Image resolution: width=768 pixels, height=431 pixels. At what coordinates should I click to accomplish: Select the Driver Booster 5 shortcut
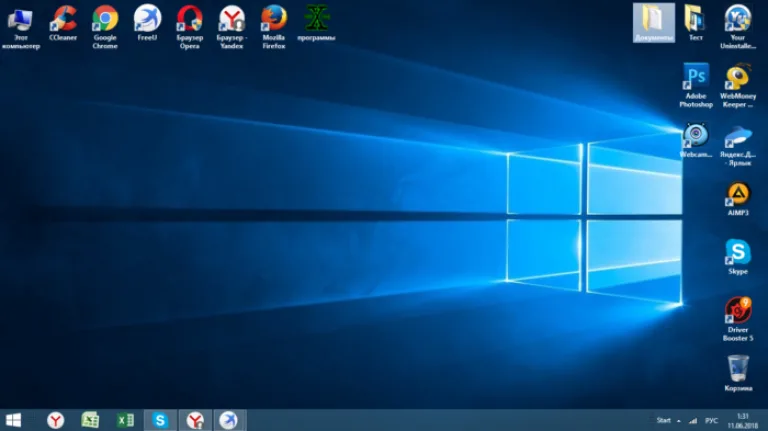click(738, 319)
